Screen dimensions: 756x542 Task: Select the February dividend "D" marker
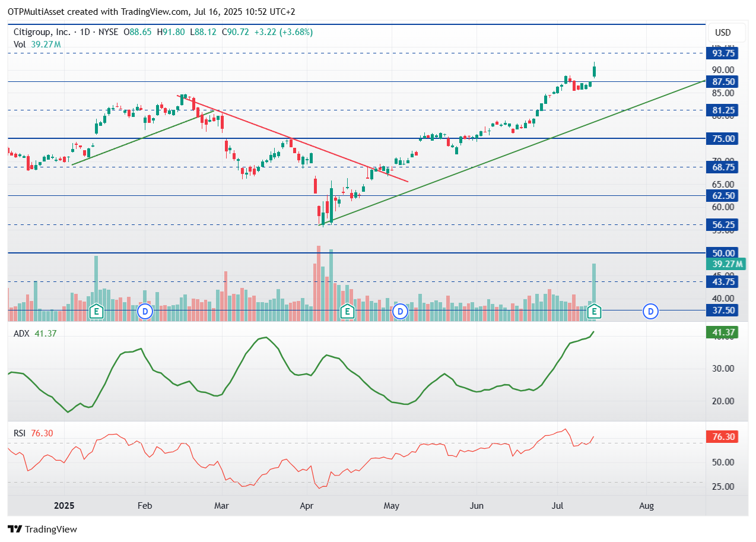tap(145, 310)
